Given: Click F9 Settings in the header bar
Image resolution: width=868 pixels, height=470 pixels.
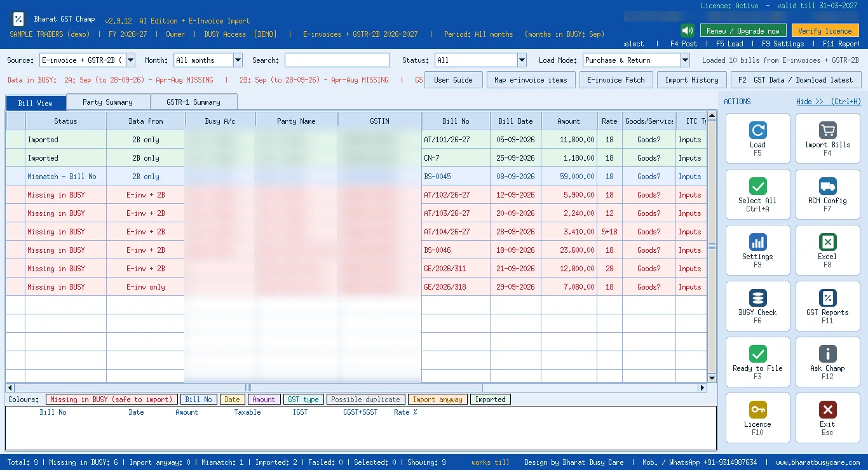Looking at the screenshot, I should click(x=783, y=44).
